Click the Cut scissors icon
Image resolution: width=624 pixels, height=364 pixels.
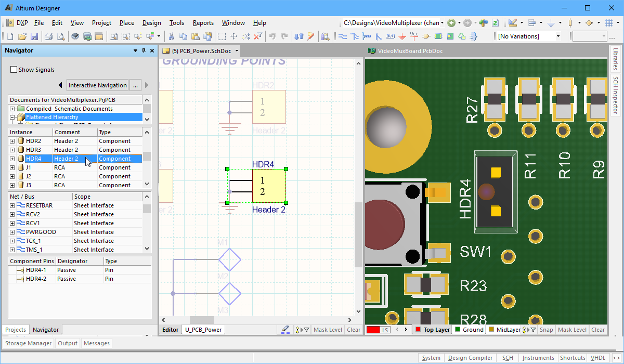coord(172,36)
